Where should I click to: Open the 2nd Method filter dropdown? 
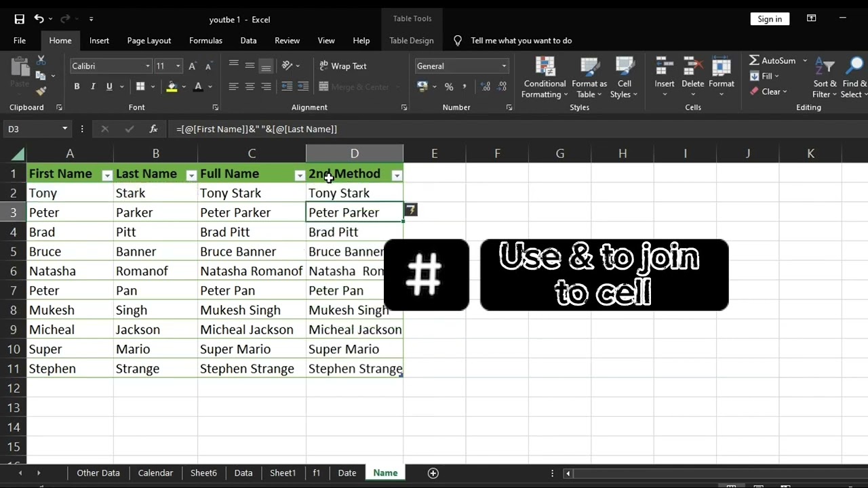397,176
